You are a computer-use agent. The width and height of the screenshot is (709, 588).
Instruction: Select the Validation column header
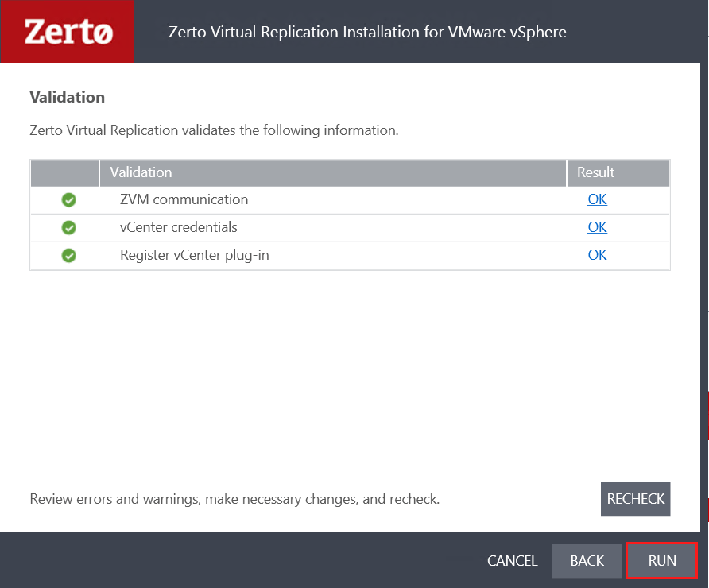coord(333,172)
